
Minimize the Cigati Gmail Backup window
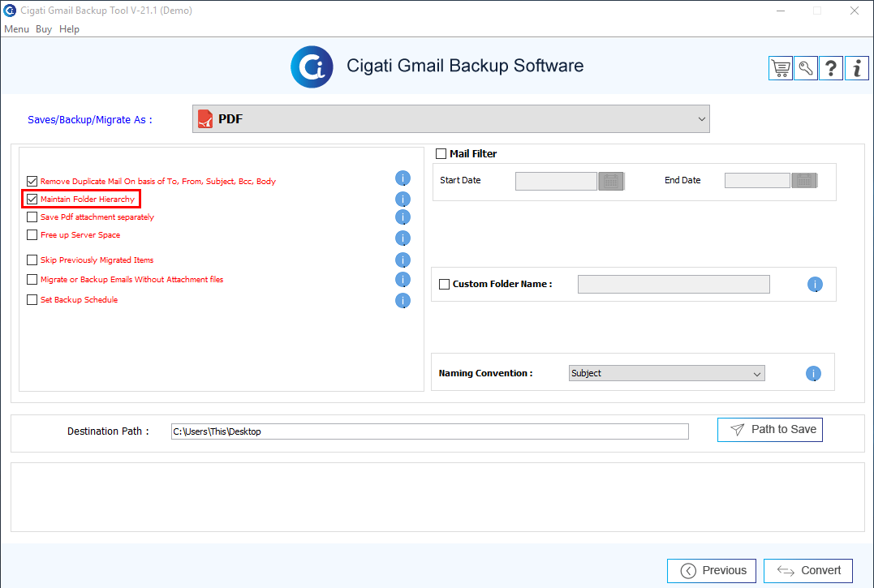click(781, 11)
